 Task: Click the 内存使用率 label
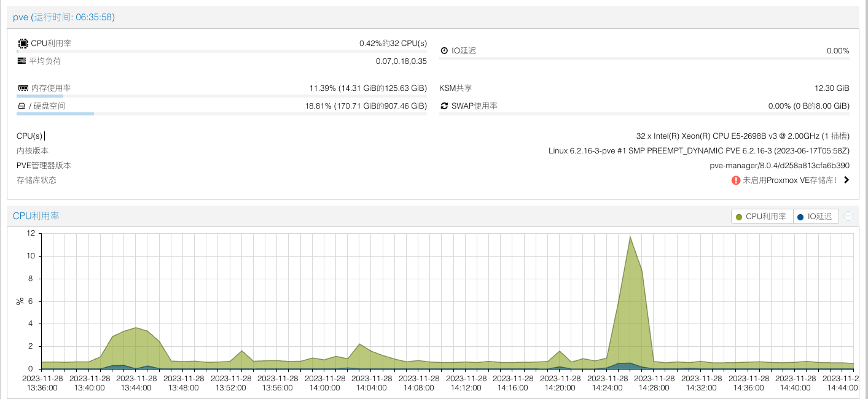(x=51, y=88)
